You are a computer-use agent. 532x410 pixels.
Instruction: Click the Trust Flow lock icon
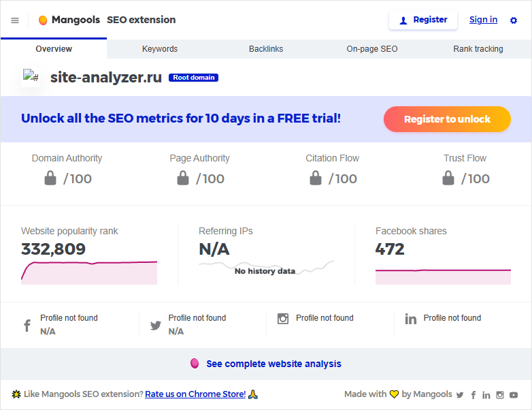(448, 178)
